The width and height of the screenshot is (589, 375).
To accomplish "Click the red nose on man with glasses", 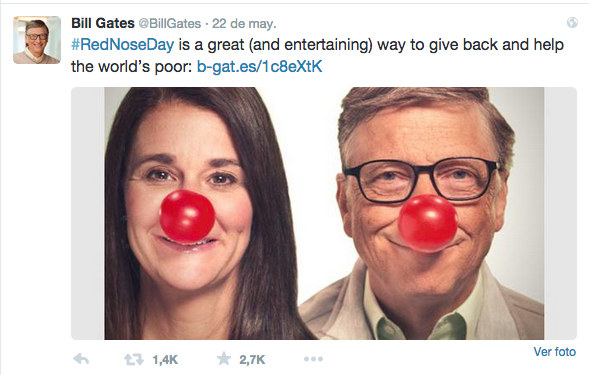I will (x=428, y=224).
